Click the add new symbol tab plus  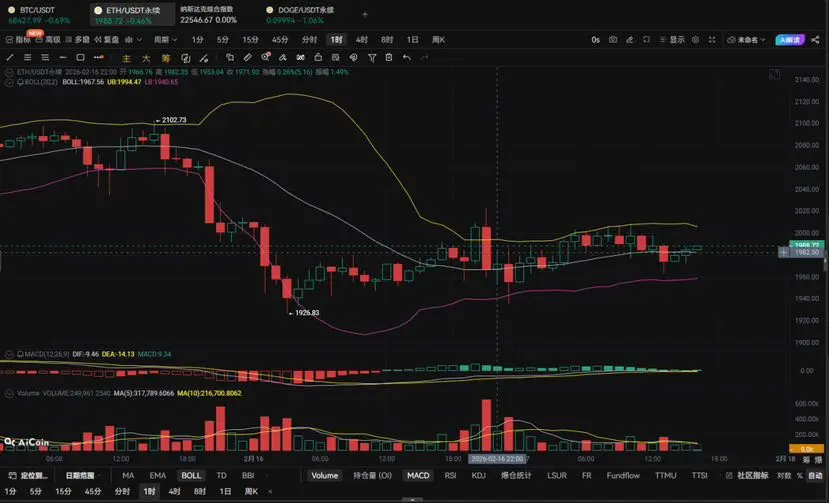click(x=365, y=14)
